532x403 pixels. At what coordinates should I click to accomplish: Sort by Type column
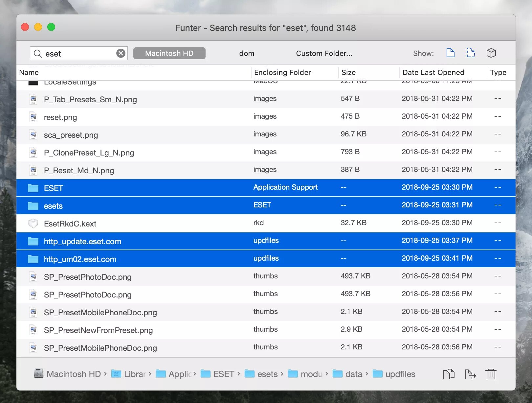pyautogui.click(x=498, y=72)
